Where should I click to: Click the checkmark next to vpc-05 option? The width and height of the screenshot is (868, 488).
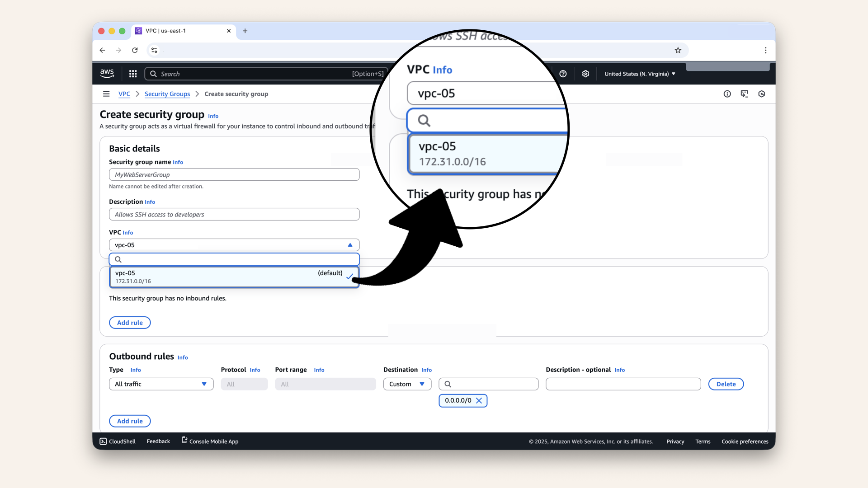coord(350,277)
